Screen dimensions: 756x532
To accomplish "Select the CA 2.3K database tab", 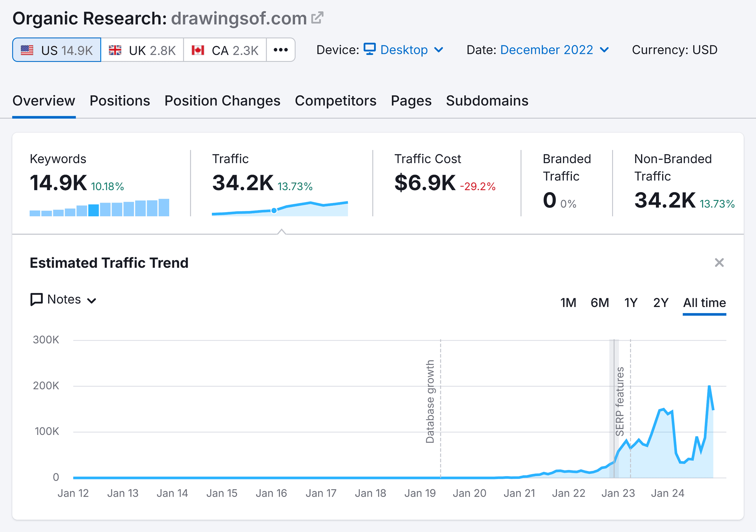I will click(x=225, y=50).
